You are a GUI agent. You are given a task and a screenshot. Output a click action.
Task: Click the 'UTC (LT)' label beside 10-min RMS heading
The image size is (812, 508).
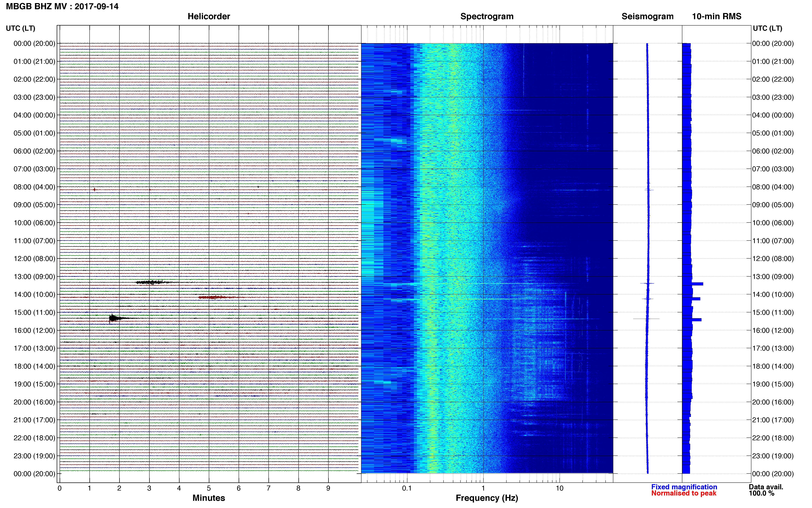pos(767,28)
